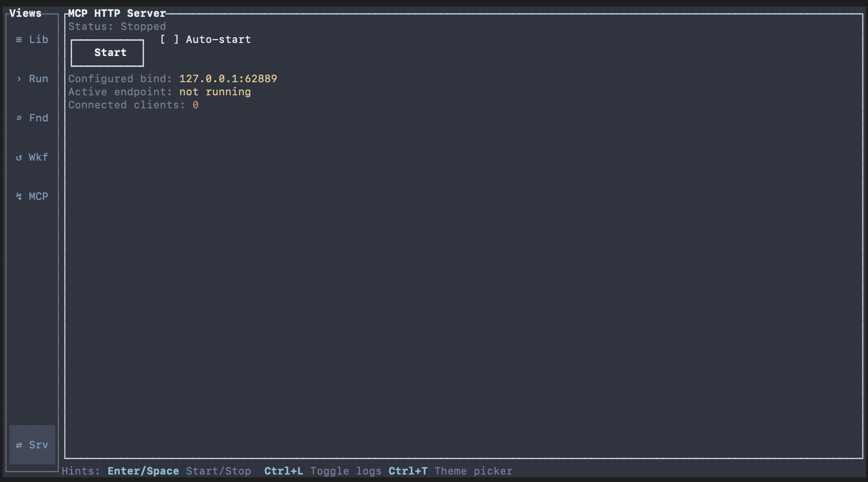Screen dimensions: 868x482
Task: Enable the Auto-start checkbox
Action: [169, 40]
